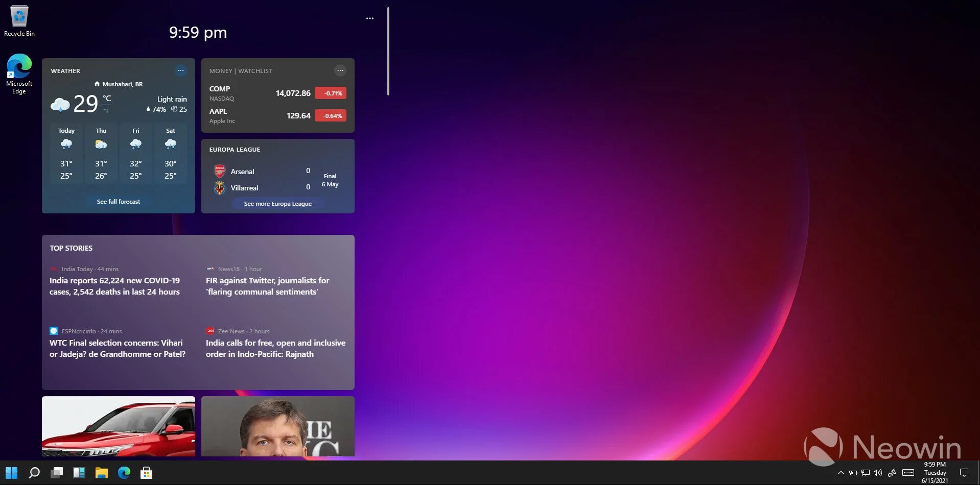The image size is (980, 486).
Task: Open Microsoft Store from the taskbar
Action: pos(147,473)
